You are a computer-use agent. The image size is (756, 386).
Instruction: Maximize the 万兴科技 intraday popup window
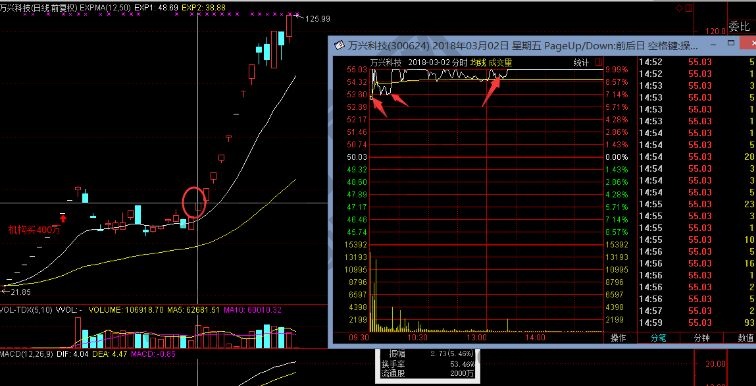click(731, 44)
